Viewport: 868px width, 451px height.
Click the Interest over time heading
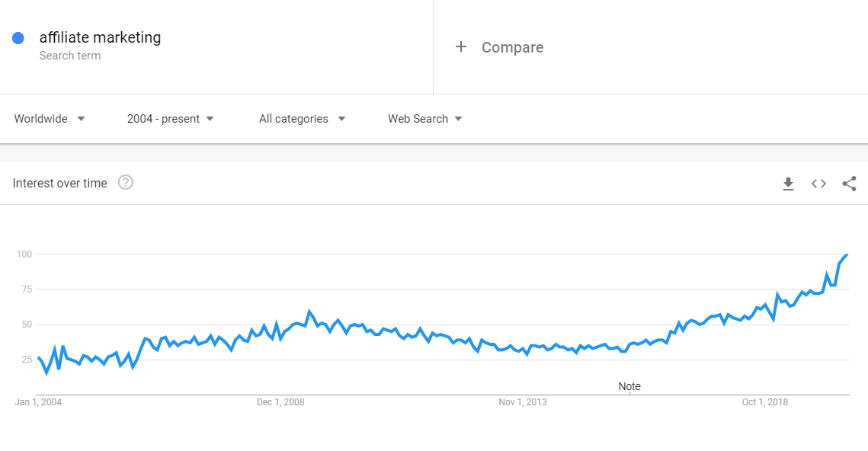59,183
